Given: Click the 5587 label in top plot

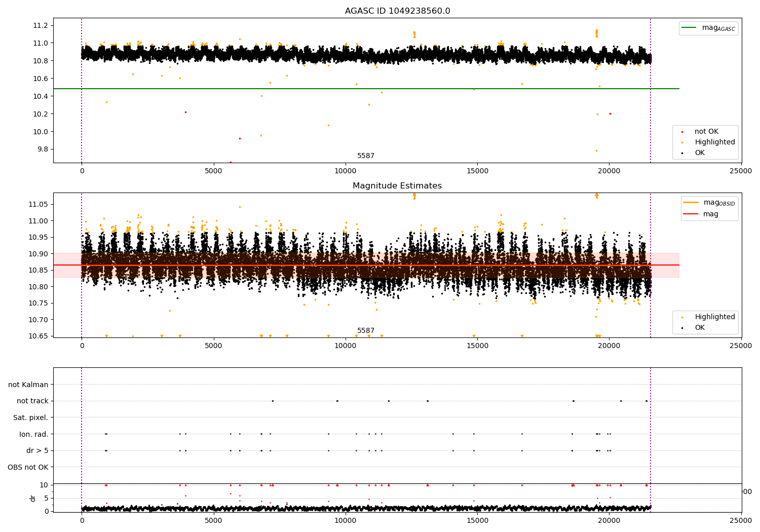Looking at the screenshot, I should tap(366, 156).
